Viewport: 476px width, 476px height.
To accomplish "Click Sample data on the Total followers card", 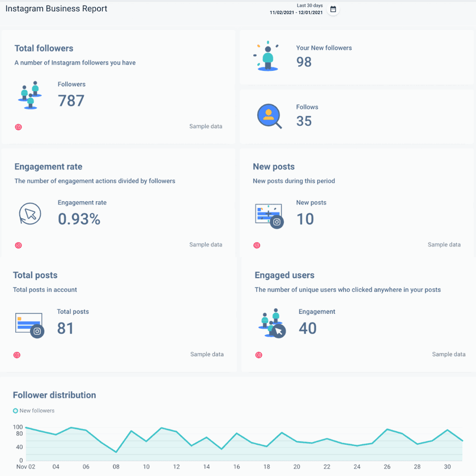I will 205,126.
